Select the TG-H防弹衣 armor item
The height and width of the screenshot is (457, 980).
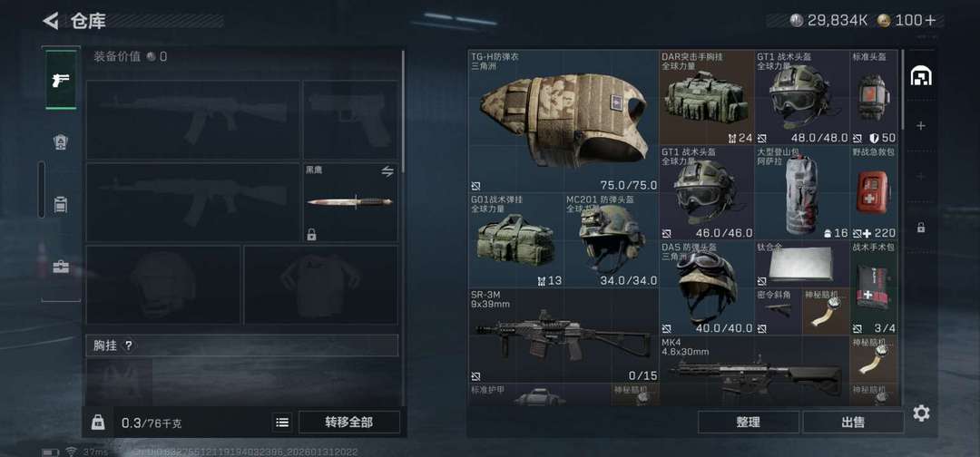click(x=563, y=122)
